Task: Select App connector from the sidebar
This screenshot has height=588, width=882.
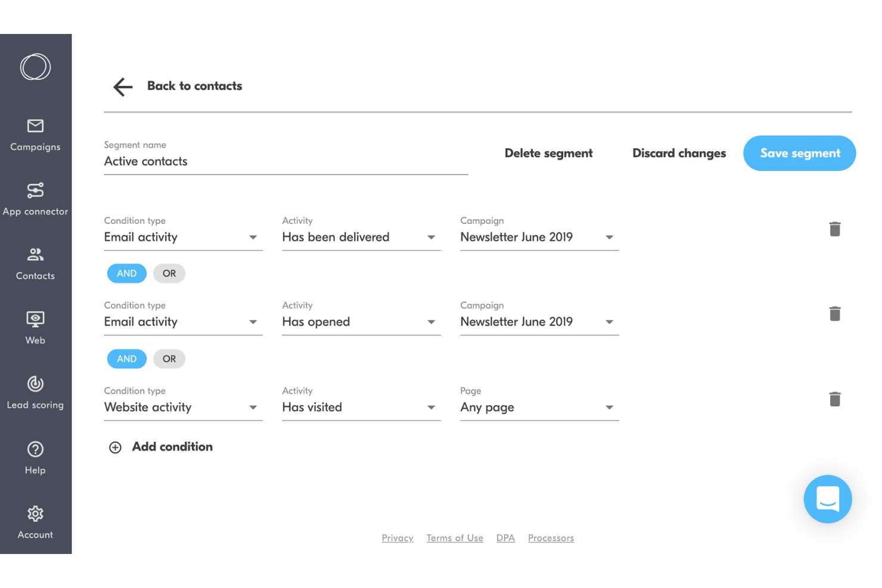Action: (x=35, y=200)
